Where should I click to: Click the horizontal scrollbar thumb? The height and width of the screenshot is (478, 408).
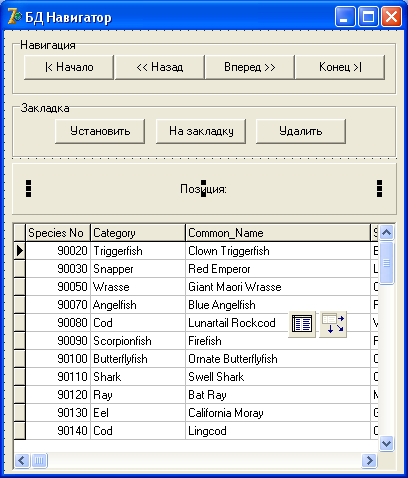(39, 461)
